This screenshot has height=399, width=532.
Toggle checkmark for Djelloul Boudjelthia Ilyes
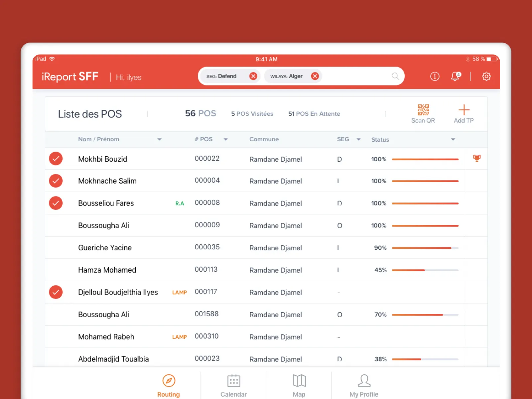point(56,292)
